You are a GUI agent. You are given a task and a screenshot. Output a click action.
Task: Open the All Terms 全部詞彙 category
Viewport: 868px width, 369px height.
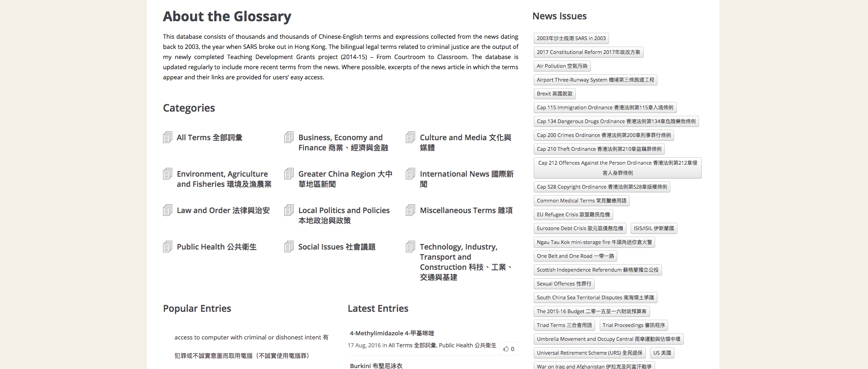tap(210, 137)
